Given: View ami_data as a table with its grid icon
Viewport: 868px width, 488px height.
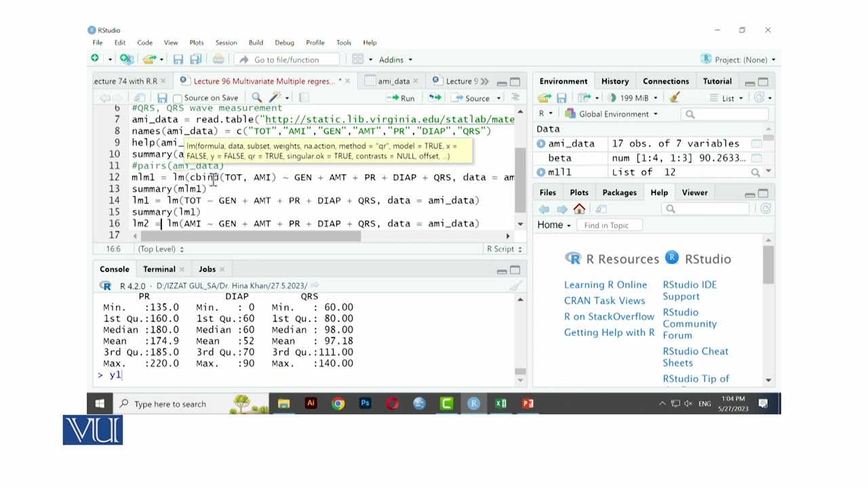Looking at the screenshot, I should point(756,144).
